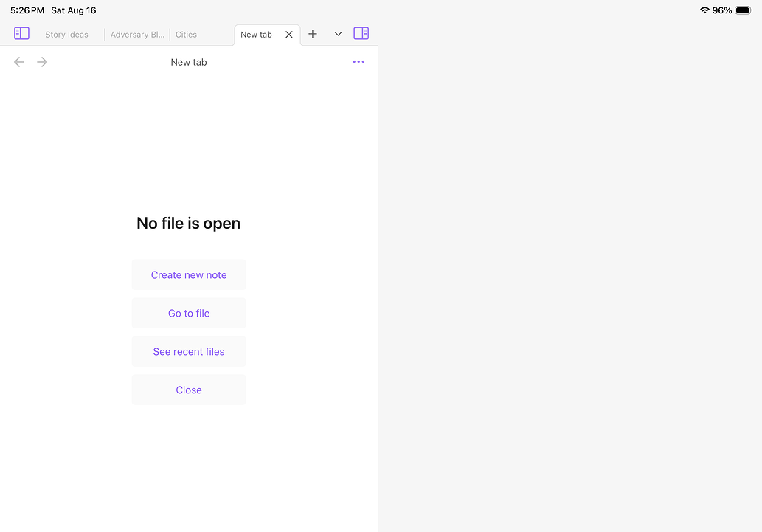Select the Adversary tab
Viewport: 762px width, 532px height.
tap(136, 34)
